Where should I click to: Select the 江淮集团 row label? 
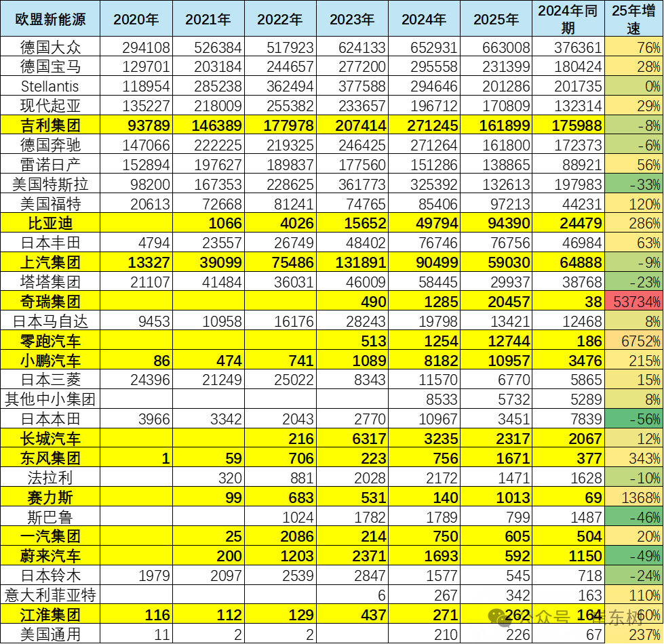coord(50,615)
